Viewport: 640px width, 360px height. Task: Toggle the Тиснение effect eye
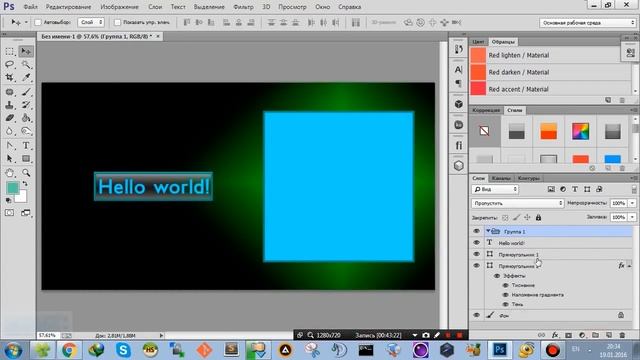pos(506,285)
